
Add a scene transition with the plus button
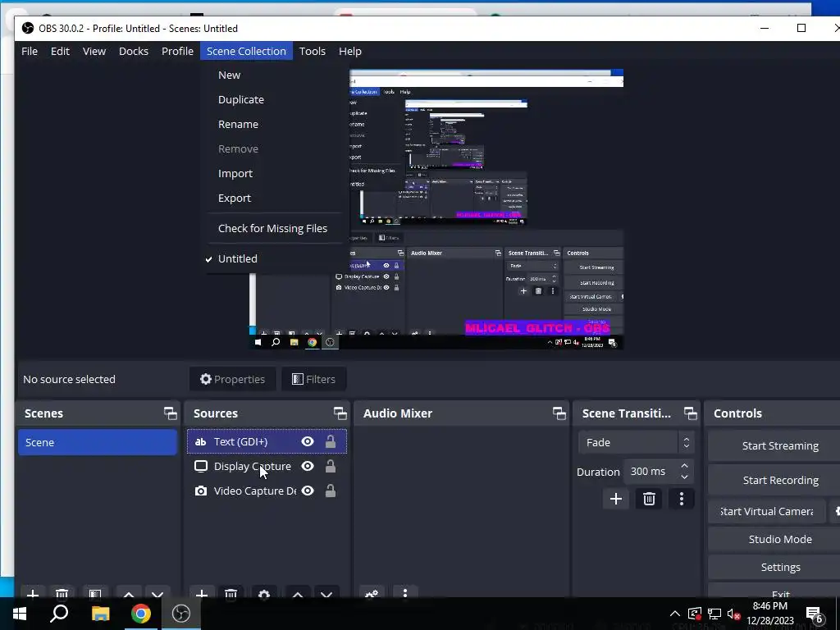click(616, 500)
